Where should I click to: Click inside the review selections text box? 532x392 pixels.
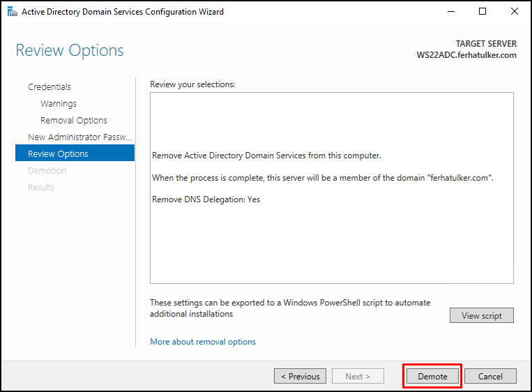332,188
